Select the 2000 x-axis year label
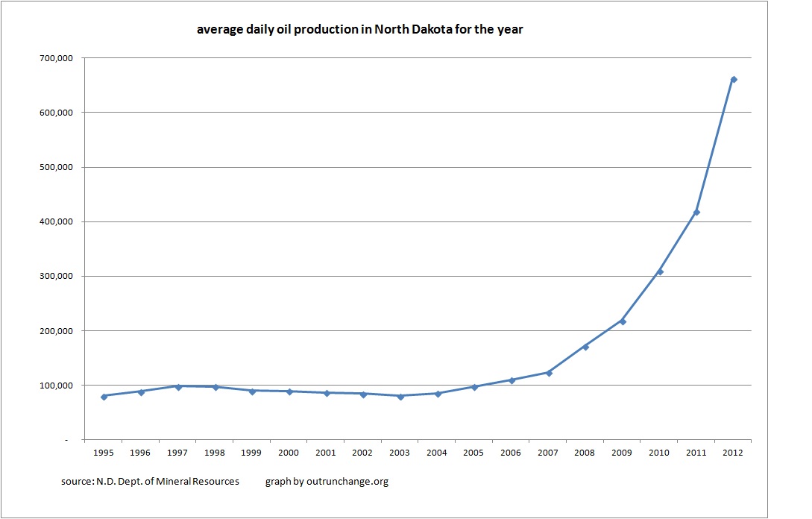 coord(289,452)
